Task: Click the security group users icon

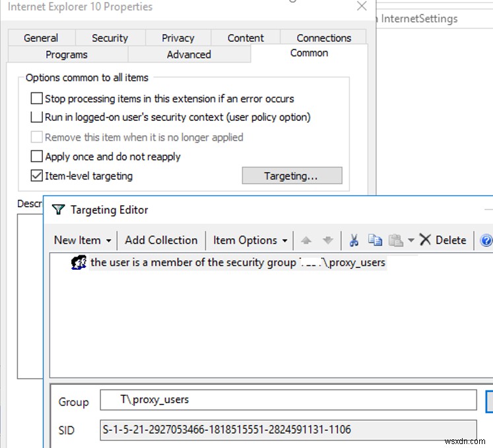Action: click(x=79, y=263)
